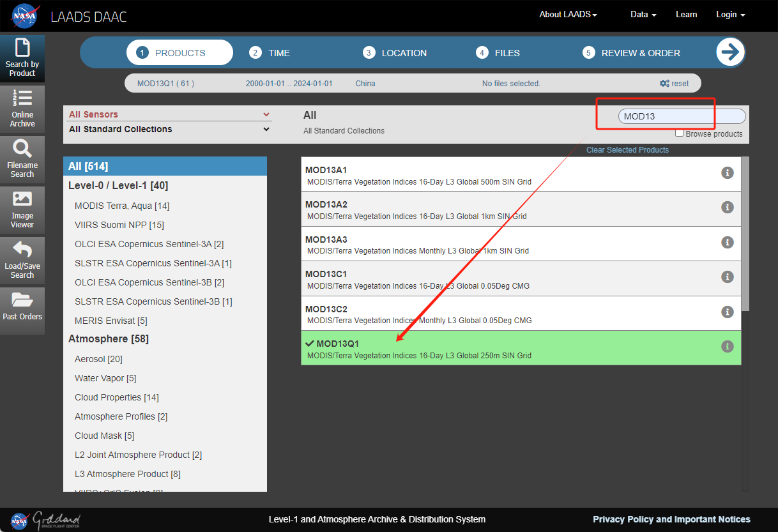The image size is (778, 532).
Task: Click China location in summary bar
Action: click(365, 84)
